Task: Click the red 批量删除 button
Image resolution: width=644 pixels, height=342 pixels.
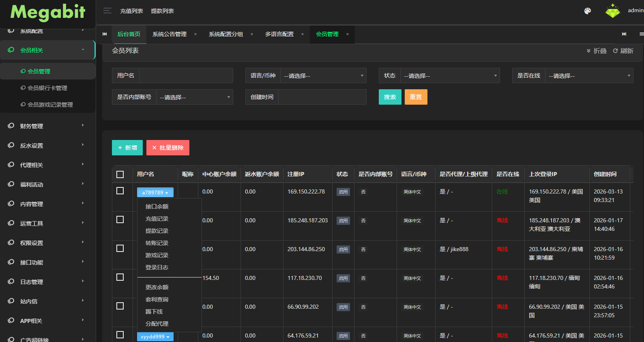Action: 167,148
